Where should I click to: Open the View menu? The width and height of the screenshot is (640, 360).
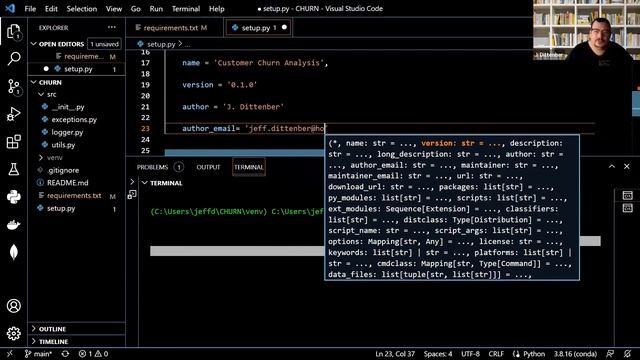point(113,9)
